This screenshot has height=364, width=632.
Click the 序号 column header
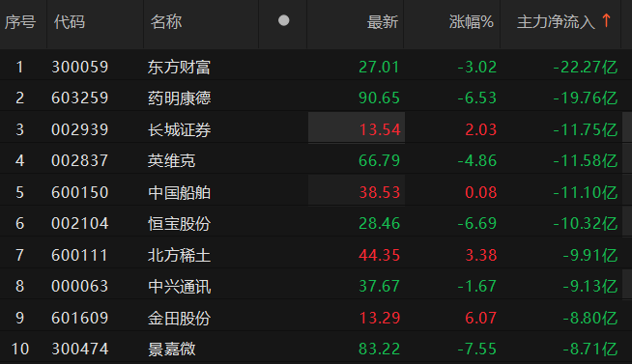(20, 22)
